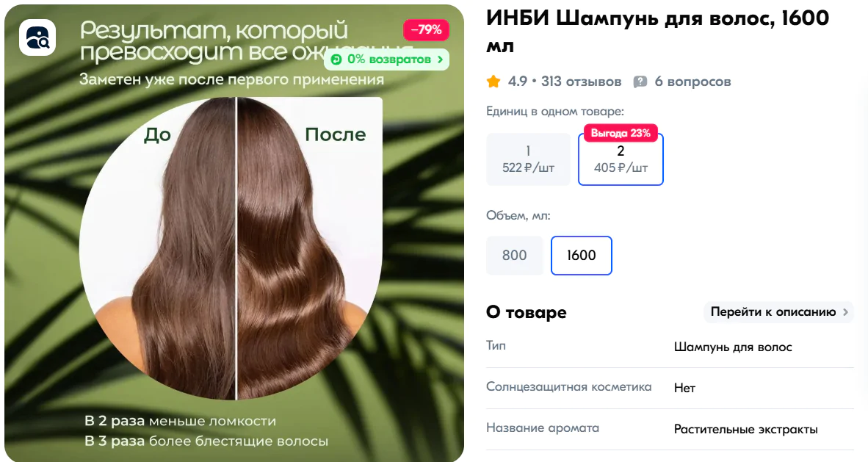Select 1 unit option at 522 ₽
The width and height of the screenshot is (868, 462).
pos(528,159)
